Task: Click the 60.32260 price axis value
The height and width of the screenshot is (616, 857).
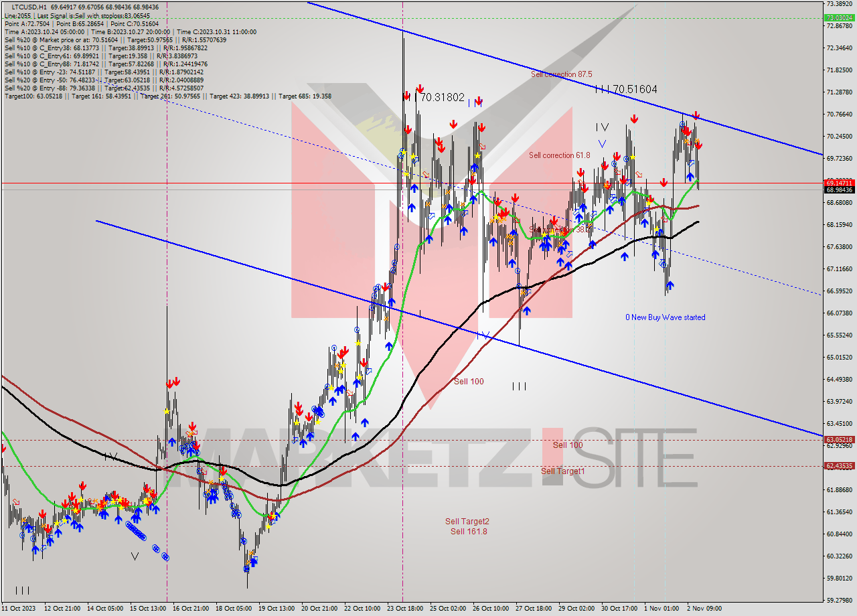Action: point(840,556)
